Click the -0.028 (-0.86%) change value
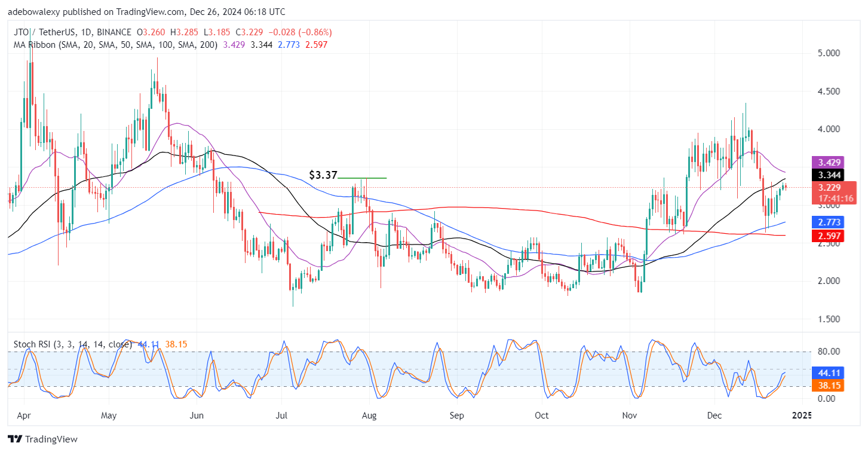The height and width of the screenshot is (452, 868). [x=300, y=32]
